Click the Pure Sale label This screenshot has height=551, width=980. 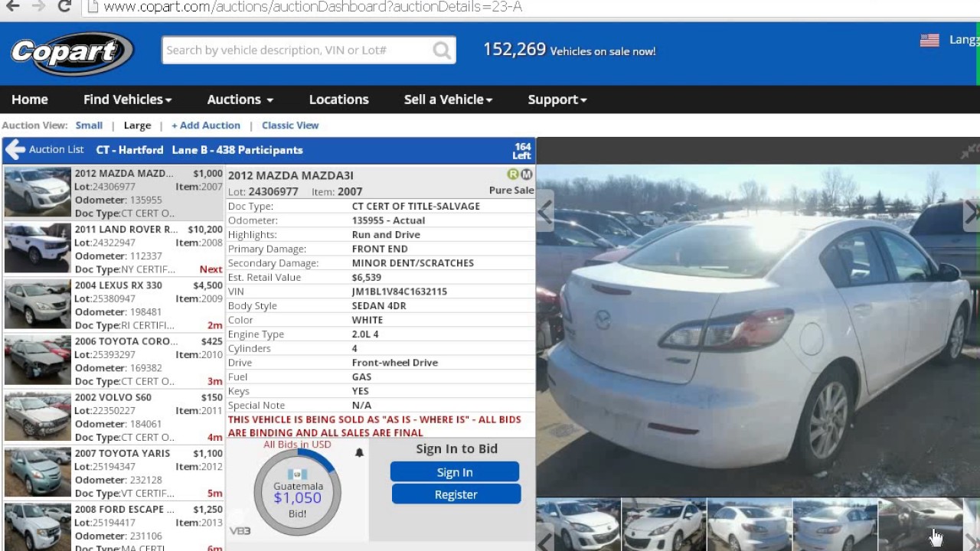(x=511, y=191)
